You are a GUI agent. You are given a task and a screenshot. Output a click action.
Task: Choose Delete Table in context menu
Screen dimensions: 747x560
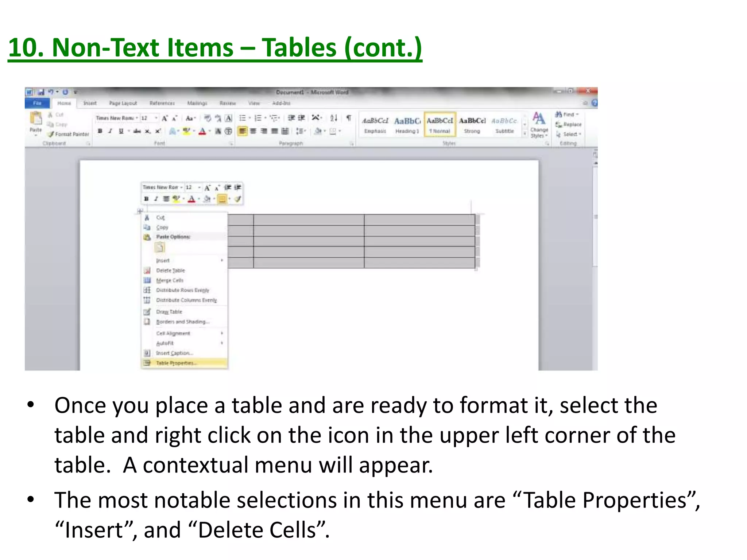pos(184,271)
